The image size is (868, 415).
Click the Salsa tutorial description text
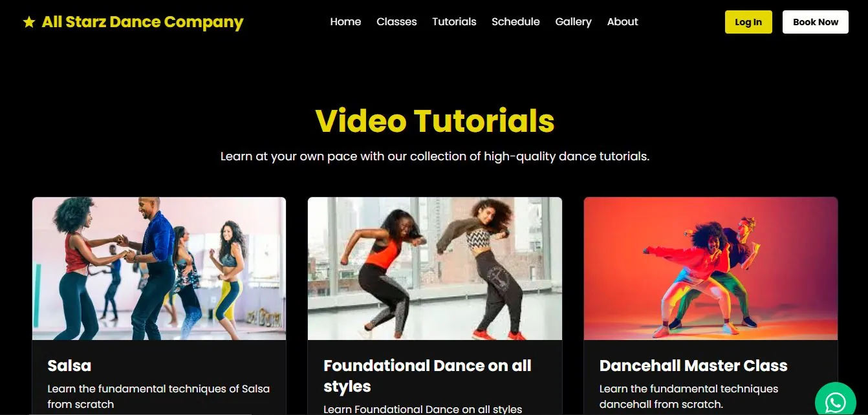158,396
